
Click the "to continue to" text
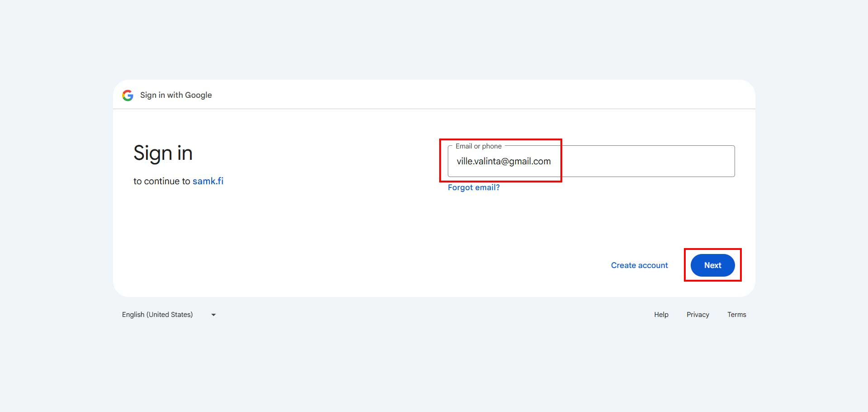coord(161,181)
